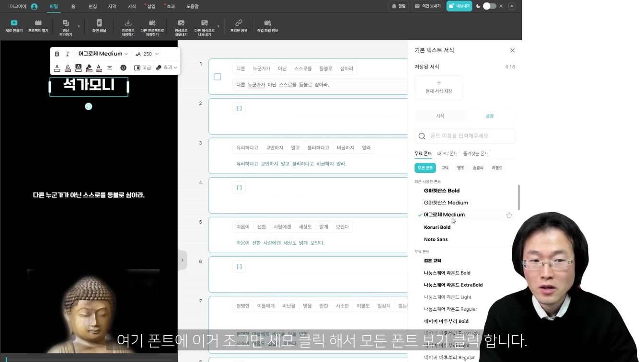Open the 화면 비율 aspect ratio tool

click(99, 26)
